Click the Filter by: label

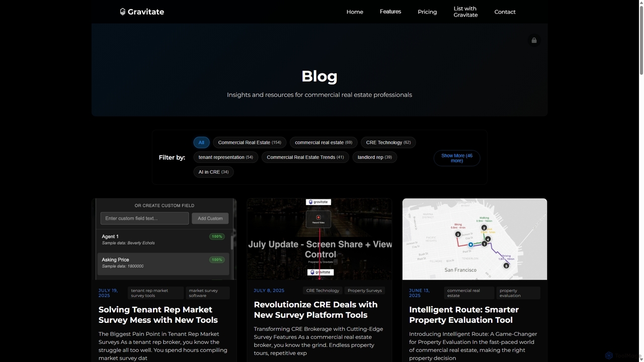pos(172,157)
